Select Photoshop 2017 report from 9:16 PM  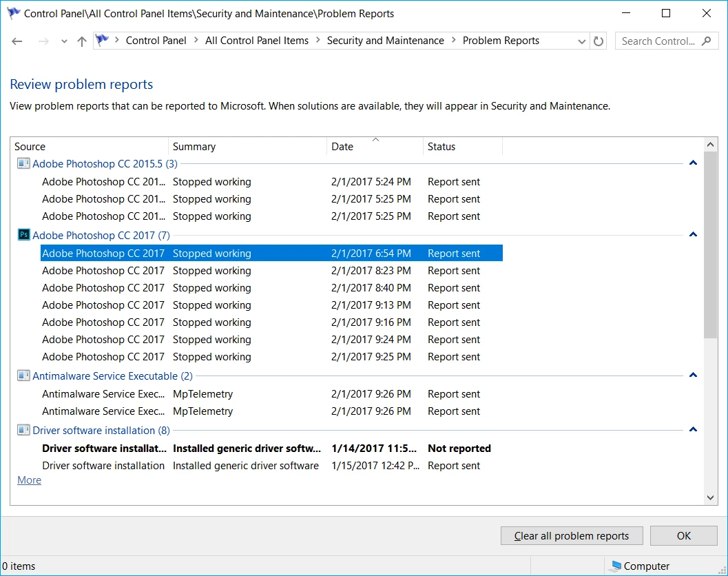pos(271,322)
